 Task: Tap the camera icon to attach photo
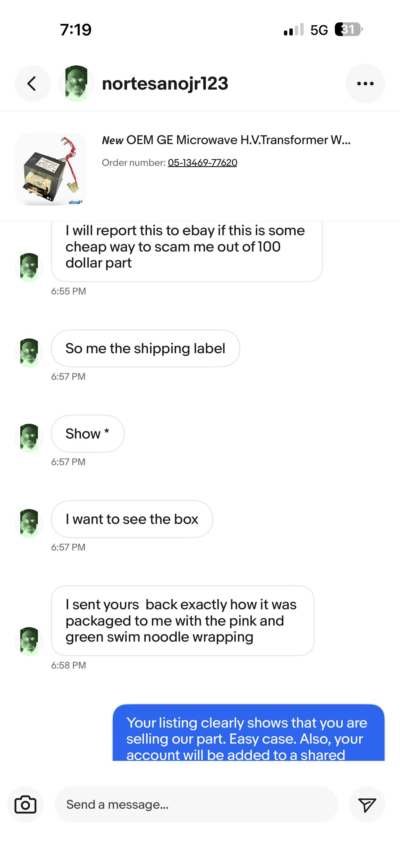[x=25, y=804]
